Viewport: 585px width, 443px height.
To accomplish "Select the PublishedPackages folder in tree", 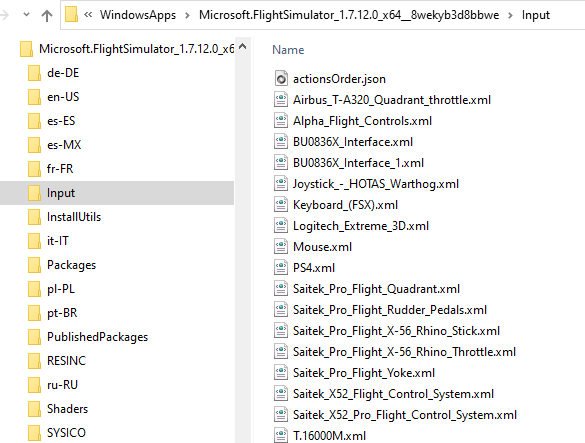I will point(88,337).
